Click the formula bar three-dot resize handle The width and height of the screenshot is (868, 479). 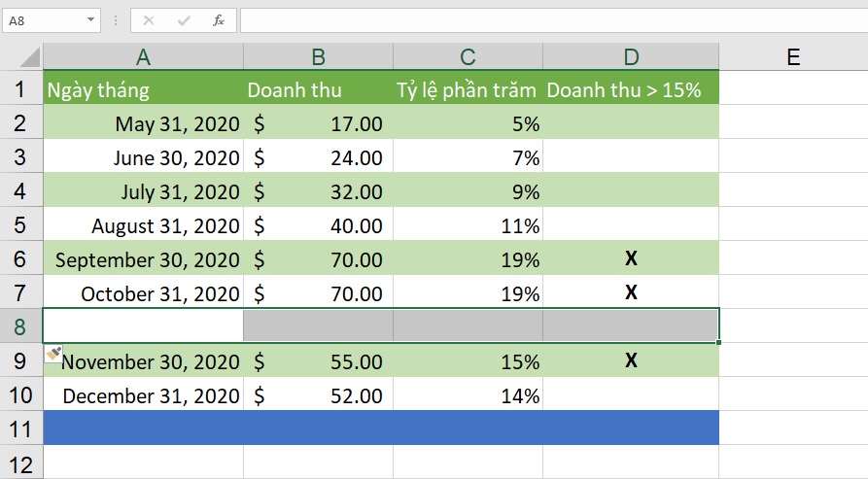pyautogui.click(x=115, y=20)
